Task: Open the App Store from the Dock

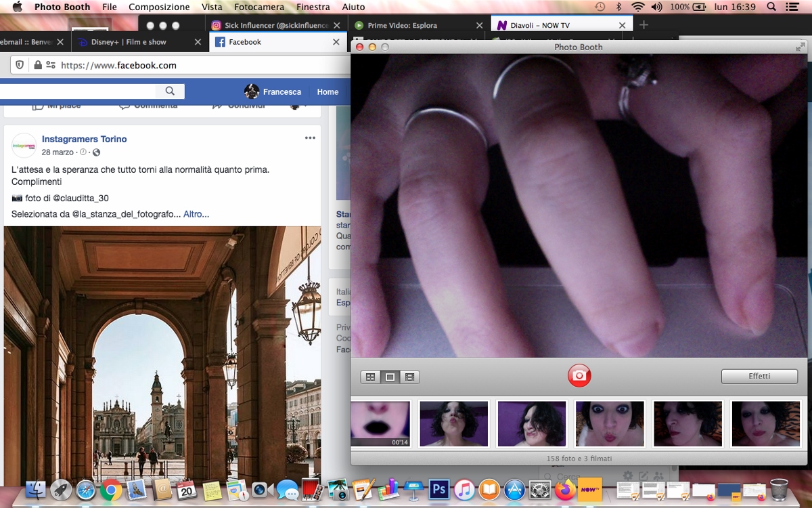Action: tap(515, 490)
